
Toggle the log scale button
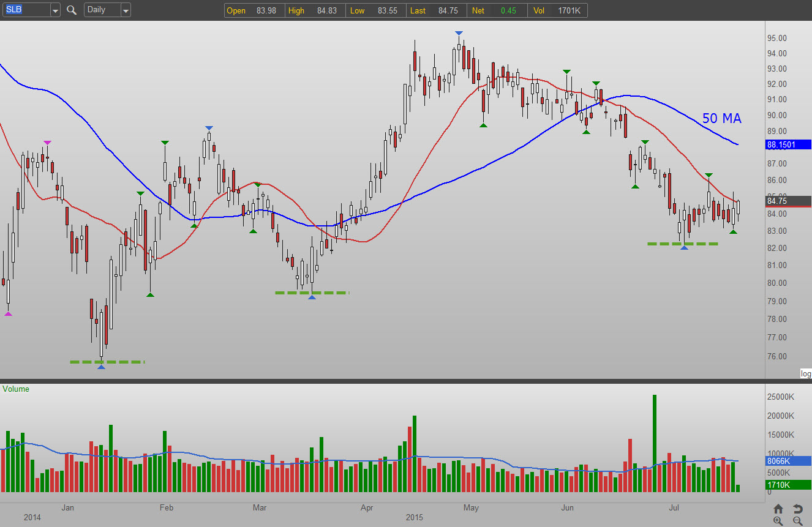pyautogui.click(x=805, y=373)
